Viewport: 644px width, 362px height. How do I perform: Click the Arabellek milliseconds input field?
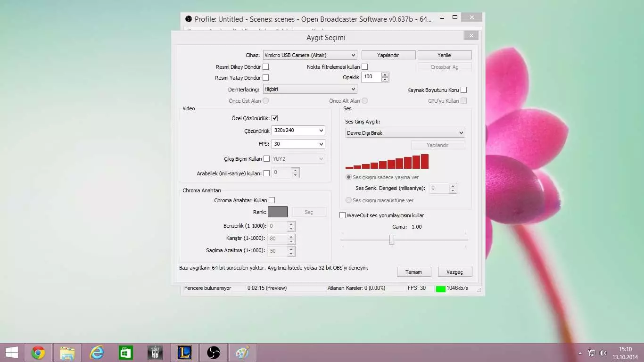[282, 173]
